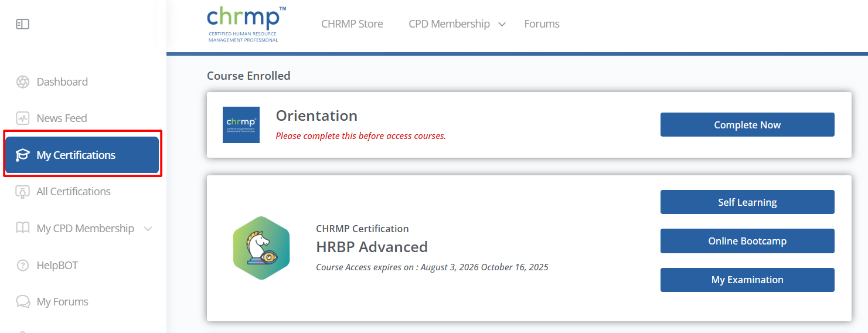Expand My CPD Membership chevron in sidebar
Image resolution: width=868 pixels, height=333 pixels.
click(148, 229)
